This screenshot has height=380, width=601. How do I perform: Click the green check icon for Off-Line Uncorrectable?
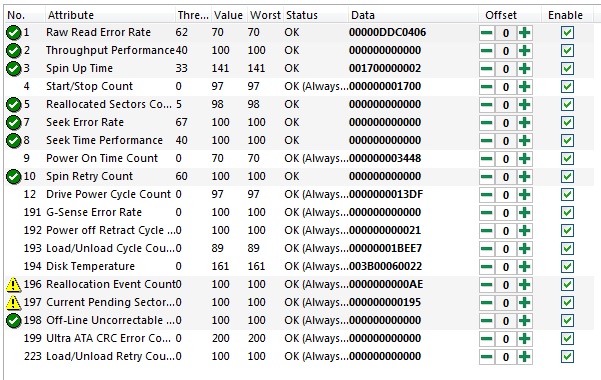(13, 321)
